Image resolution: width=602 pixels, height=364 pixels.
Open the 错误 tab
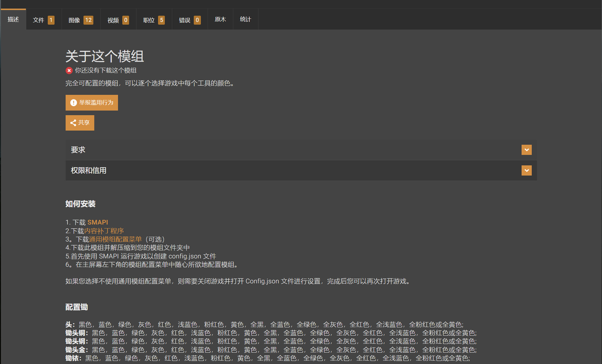(x=190, y=20)
